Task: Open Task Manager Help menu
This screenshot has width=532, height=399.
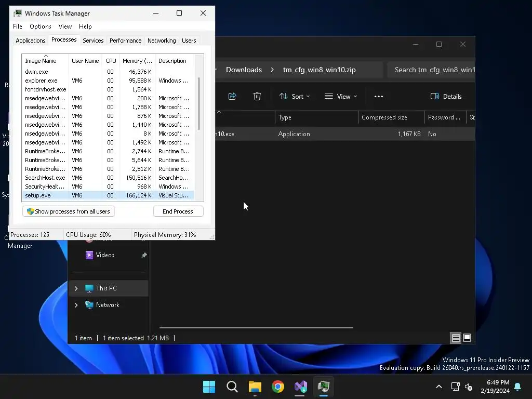Action: click(x=85, y=26)
